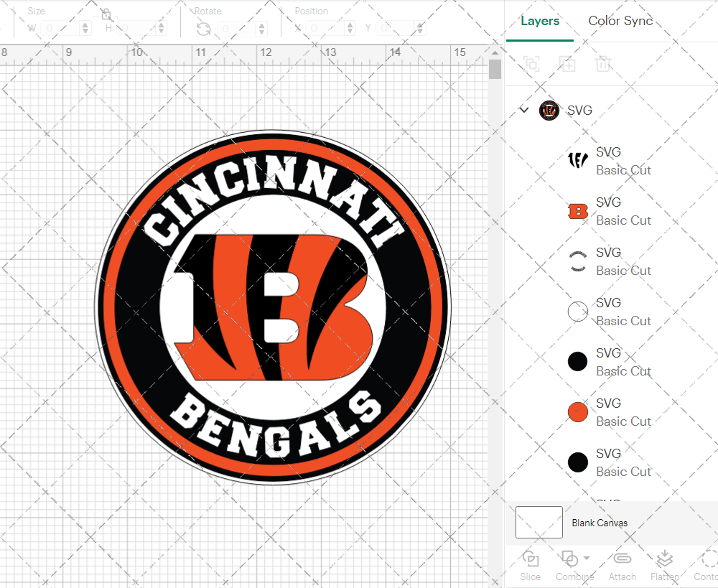The image size is (718, 588).
Task: Click the Rotate value field
Action: coord(237,29)
